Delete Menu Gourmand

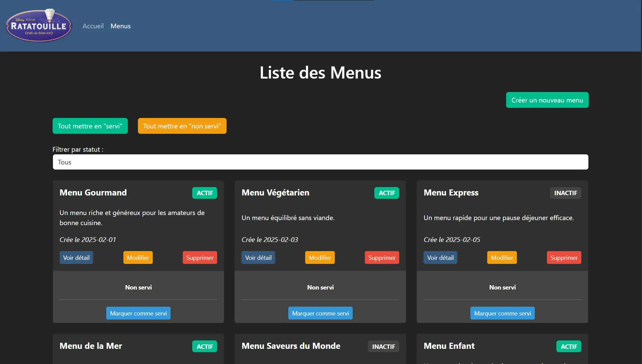point(200,257)
